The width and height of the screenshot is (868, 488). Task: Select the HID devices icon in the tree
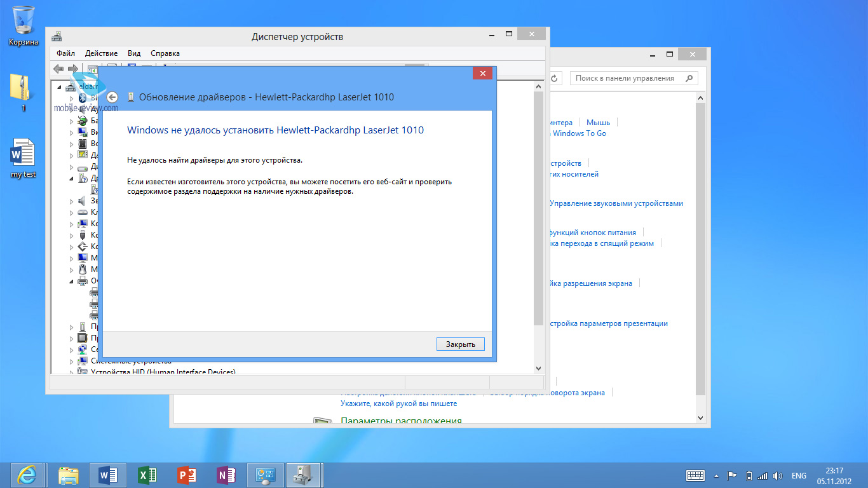pyautogui.click(x=82, y=372)
